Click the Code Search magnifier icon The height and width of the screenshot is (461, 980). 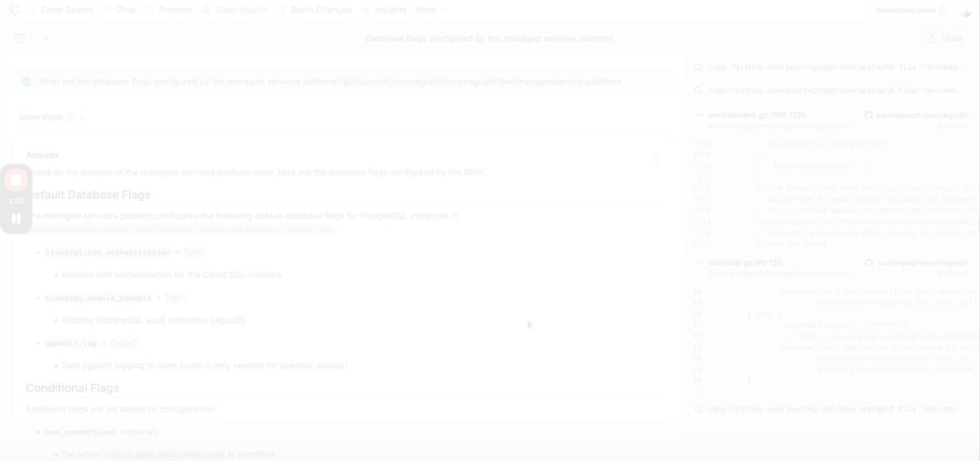click(x=32, y=10)
